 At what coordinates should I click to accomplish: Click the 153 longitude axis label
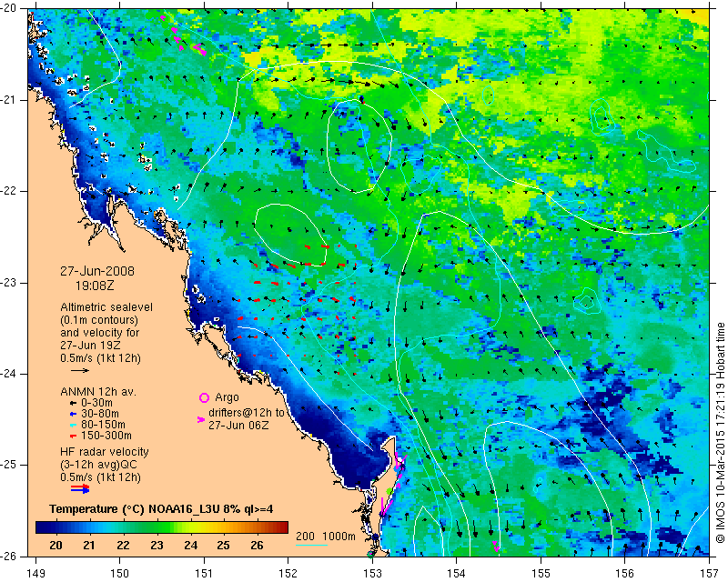(372, 574)
